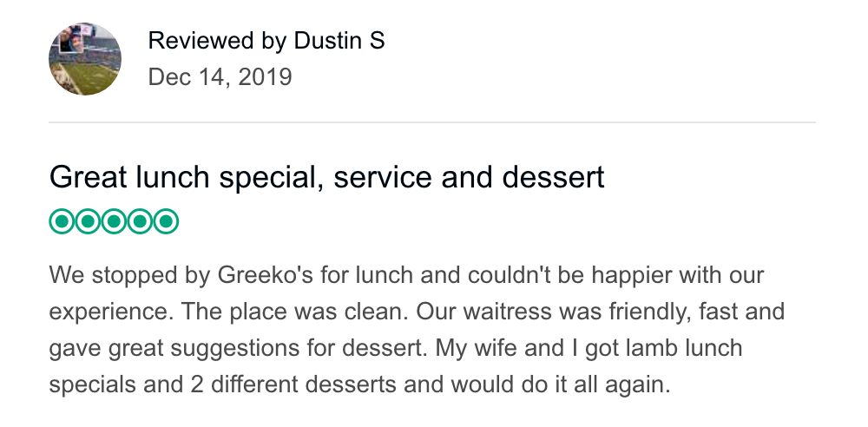Click the first green rating bubble
Image resolution: width=868 pixels, height=427 pixels.
(x=62, y=222)
